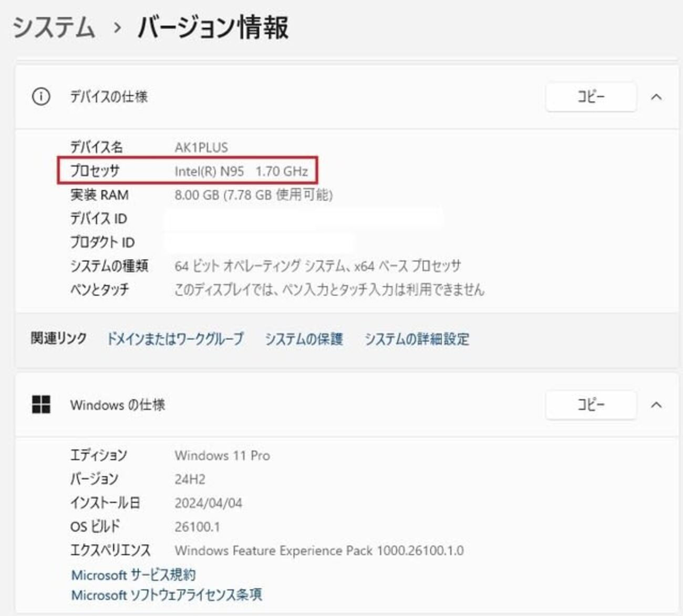Collapse the Windows の仕様 section
The width and height of the screenshot is (683, 616).
click(x=656, y=405)
